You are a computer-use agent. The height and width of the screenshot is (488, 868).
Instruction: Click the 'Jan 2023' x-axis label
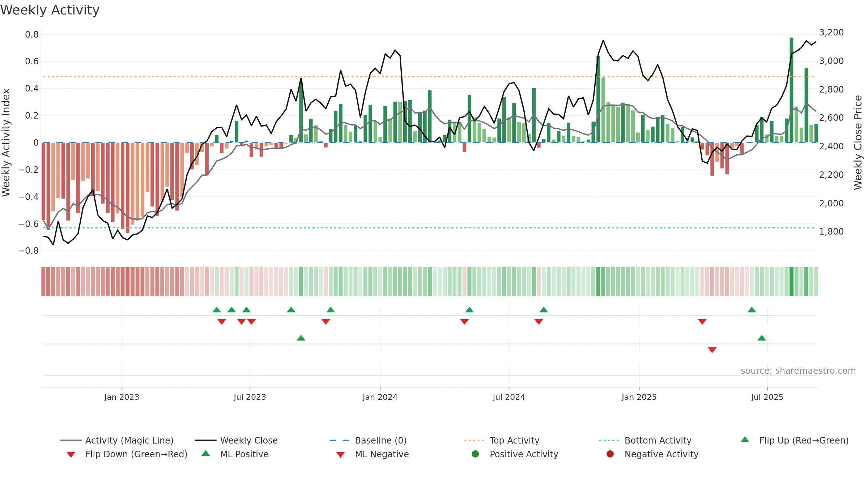(122, 397)
